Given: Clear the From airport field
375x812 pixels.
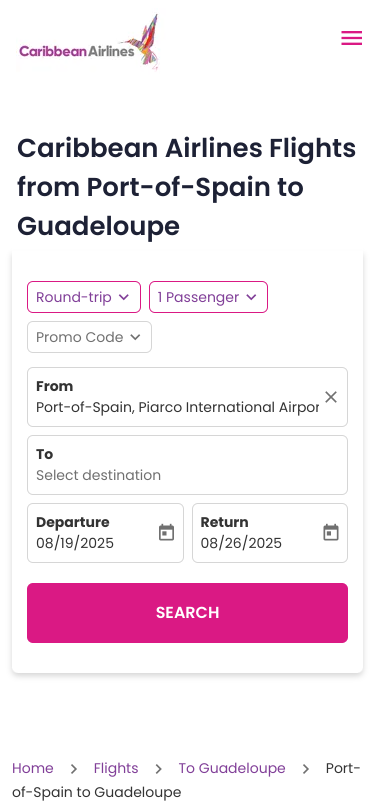Looking at the screenshot, I should click(x=331, y=397).
